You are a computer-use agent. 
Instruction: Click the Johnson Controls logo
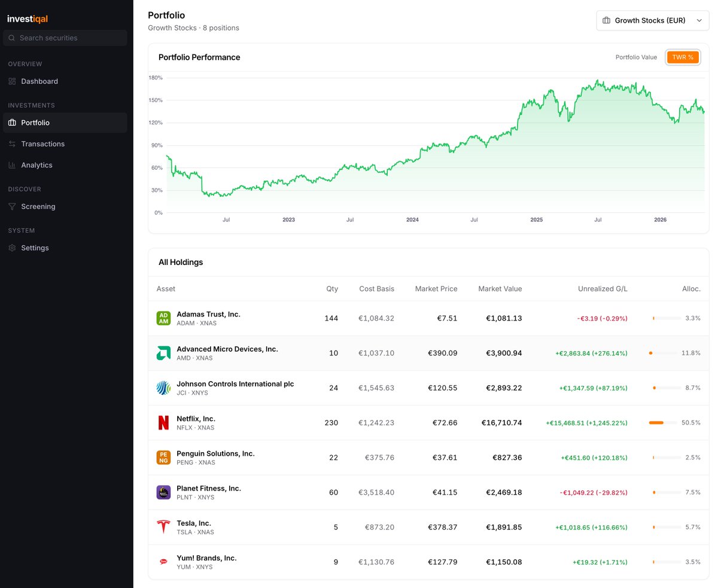click(163, 388)
